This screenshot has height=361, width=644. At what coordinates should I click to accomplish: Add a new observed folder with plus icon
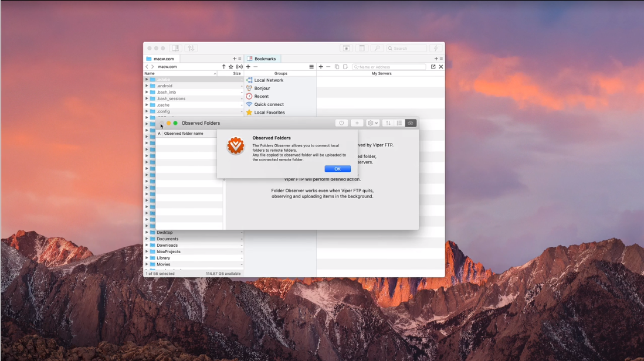(357, 123)
